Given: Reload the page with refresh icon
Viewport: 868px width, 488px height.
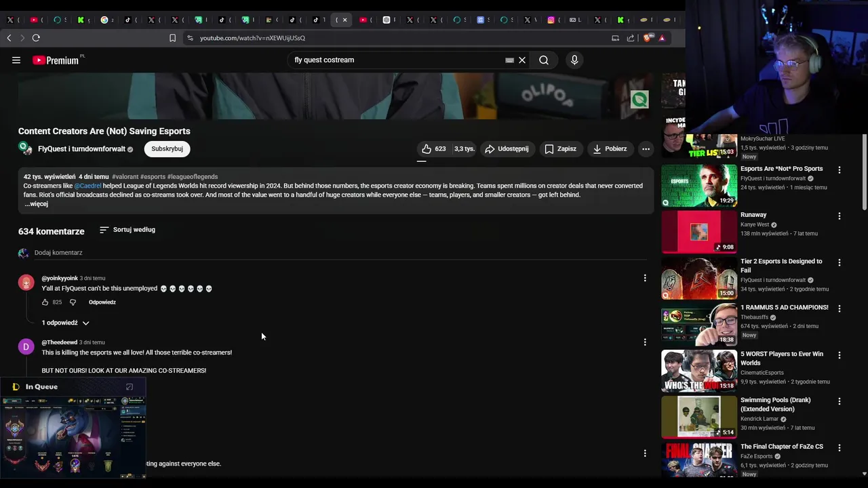Looking at the screenshot, I should click(x=36, y=38).
